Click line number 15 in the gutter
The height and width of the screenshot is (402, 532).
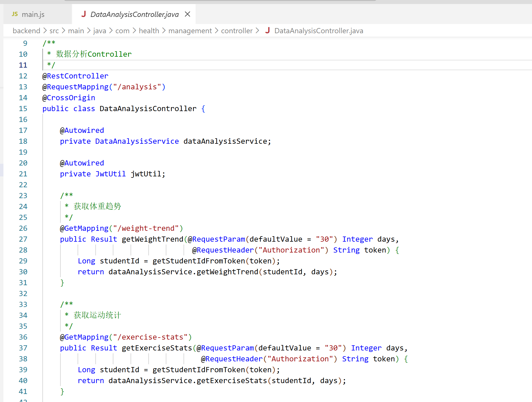tap(23, 109)
